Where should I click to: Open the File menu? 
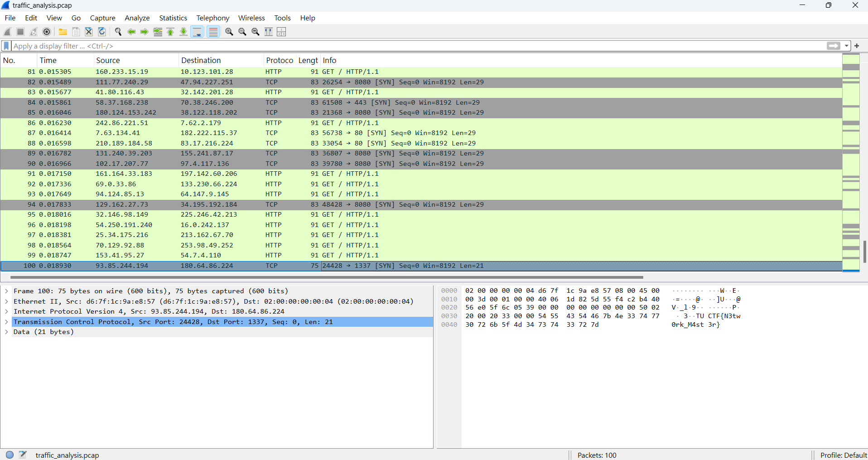click(10, 18)
